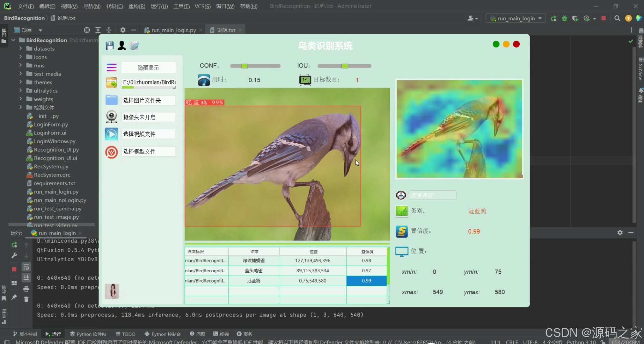This screenshot has width=644, height=344.
Task: Expand the datasets folder
Action: point(20,48)
